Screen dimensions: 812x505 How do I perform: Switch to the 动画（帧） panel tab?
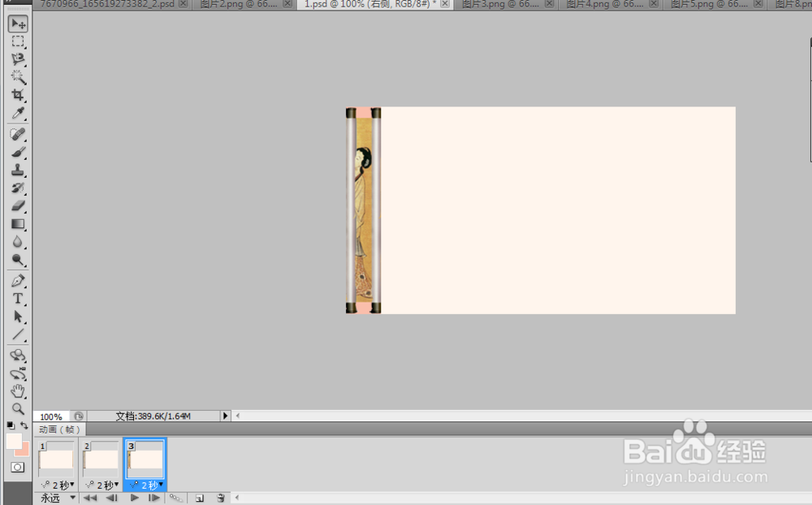[x=59, y=429]
